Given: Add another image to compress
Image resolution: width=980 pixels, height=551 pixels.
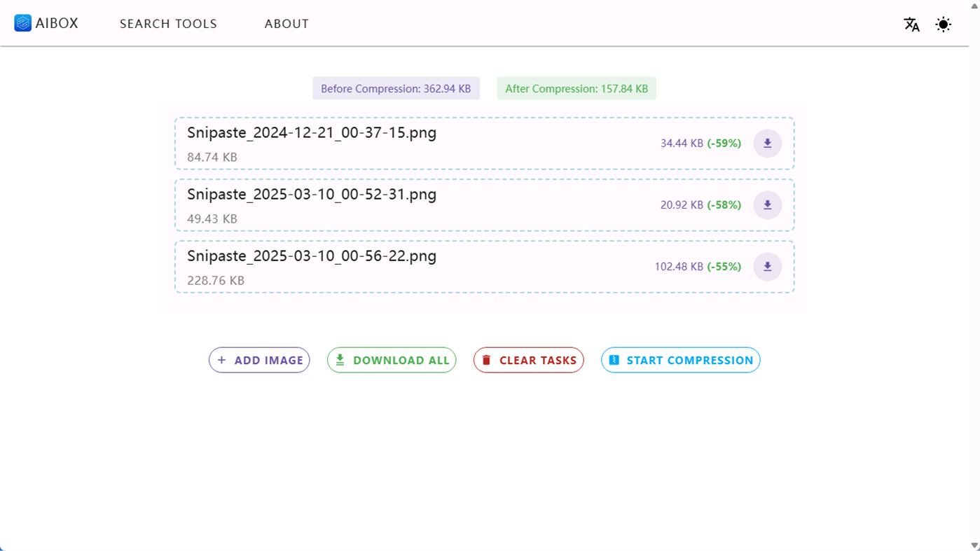Looking at the screenshot, I should (x=259, y=360).
